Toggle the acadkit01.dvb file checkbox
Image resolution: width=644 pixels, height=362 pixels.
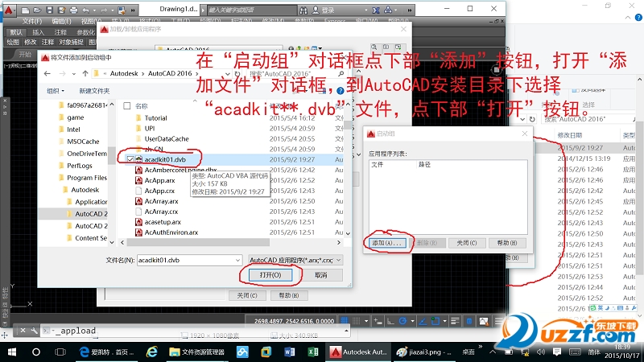coord(130,160)
